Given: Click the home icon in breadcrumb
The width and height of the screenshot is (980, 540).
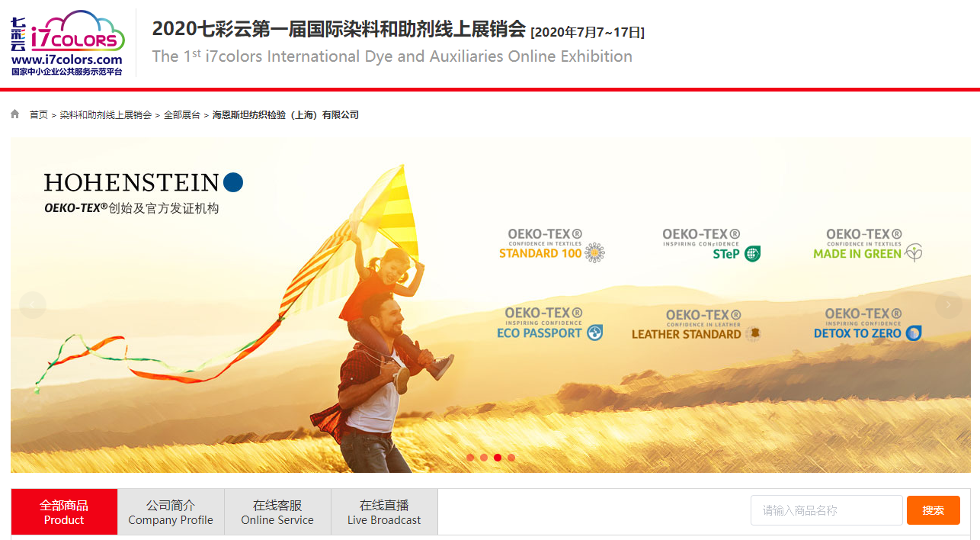Looking at the screenshot, I should (x=15, y=114).
